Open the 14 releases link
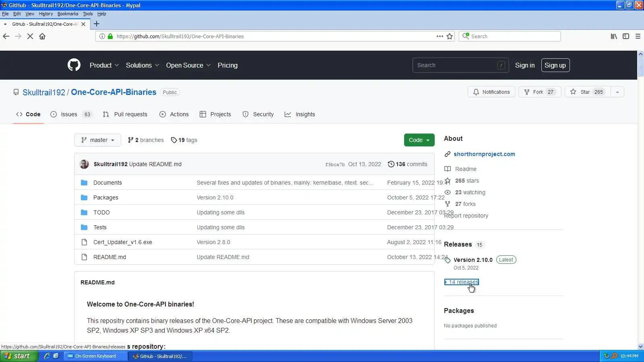 click(x=462, y=282)
